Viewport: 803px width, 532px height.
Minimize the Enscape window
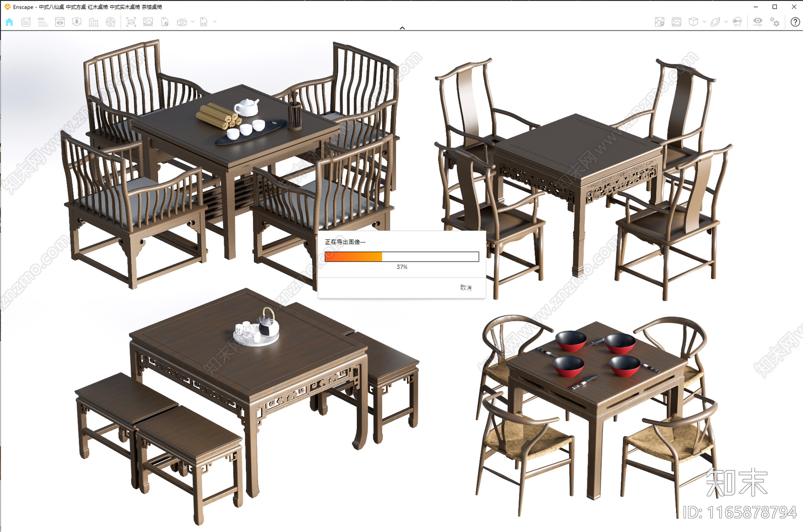pyautogui.click(x=756, y=7)
